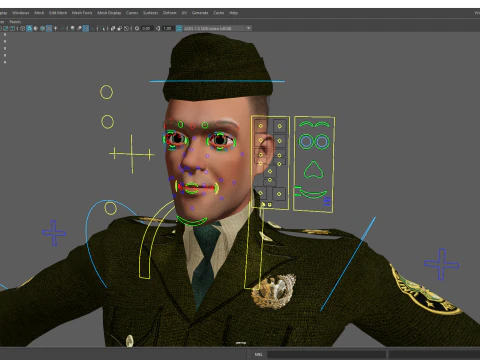Open the Curves menu
Screen dimensions: 480x360
point(132,13)
